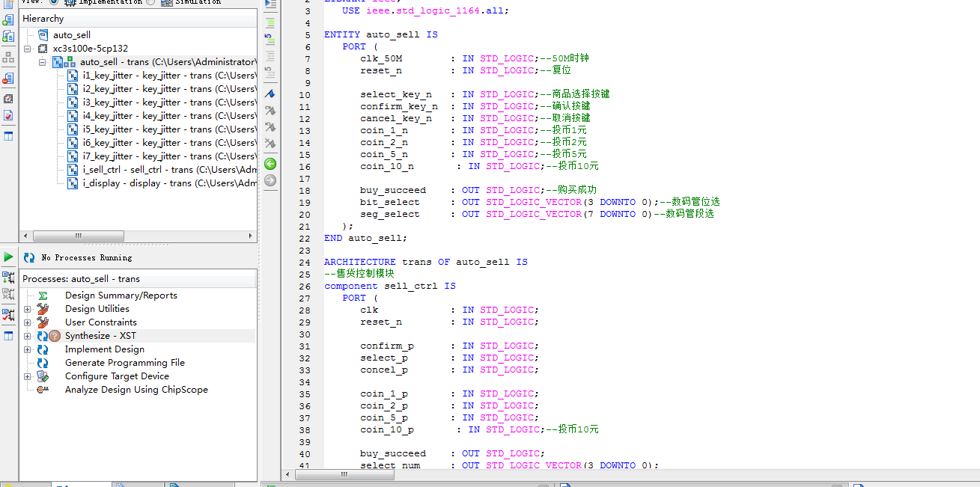Screen dimensions: 980x487
Task: Select i_display - display instance
Action: pyautogui.click(x=169, y=183)
